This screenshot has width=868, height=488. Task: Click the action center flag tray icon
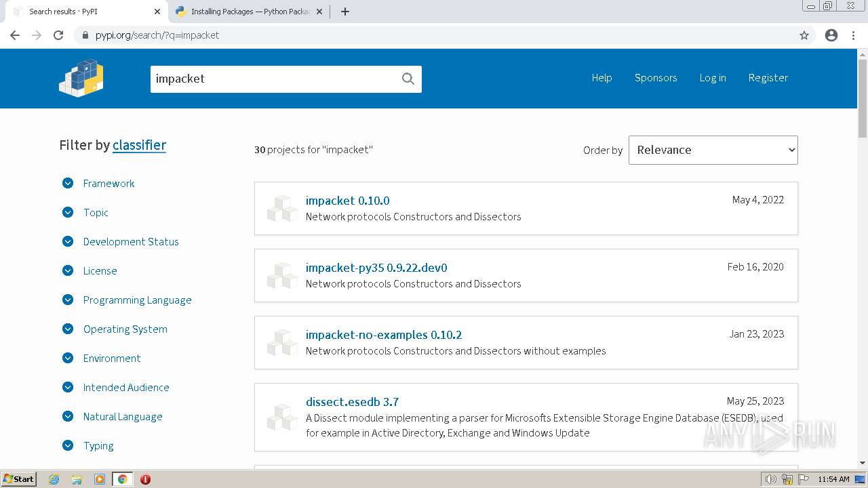click(804, 479)
